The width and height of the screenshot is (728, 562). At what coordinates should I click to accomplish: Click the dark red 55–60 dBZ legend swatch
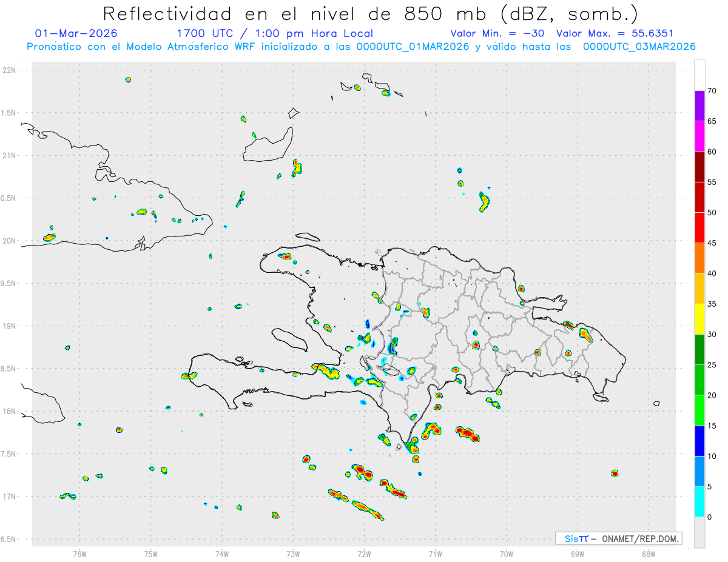pyautogui.click(x=699, y=167)
